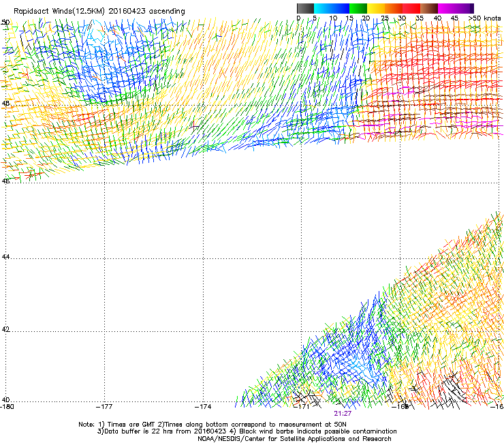The height and width of the screenshot is (443, 504).
Task: Click the yellow 20-25 knots legend swatch
Action: [x=376, y=8]
